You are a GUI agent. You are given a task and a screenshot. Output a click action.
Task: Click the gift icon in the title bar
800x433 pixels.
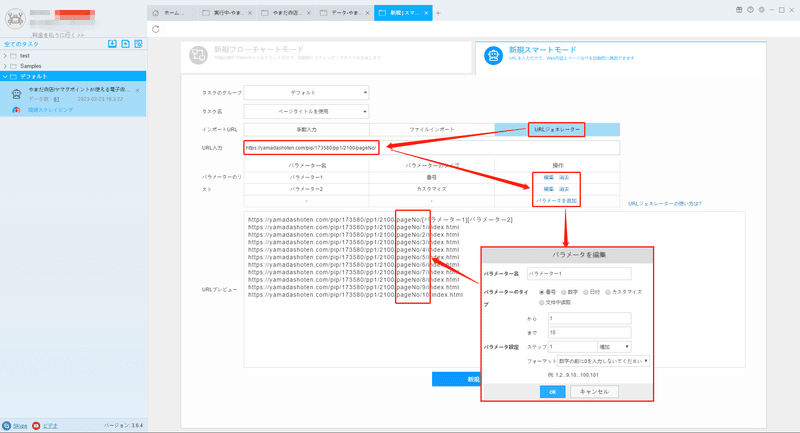point(739,10)
